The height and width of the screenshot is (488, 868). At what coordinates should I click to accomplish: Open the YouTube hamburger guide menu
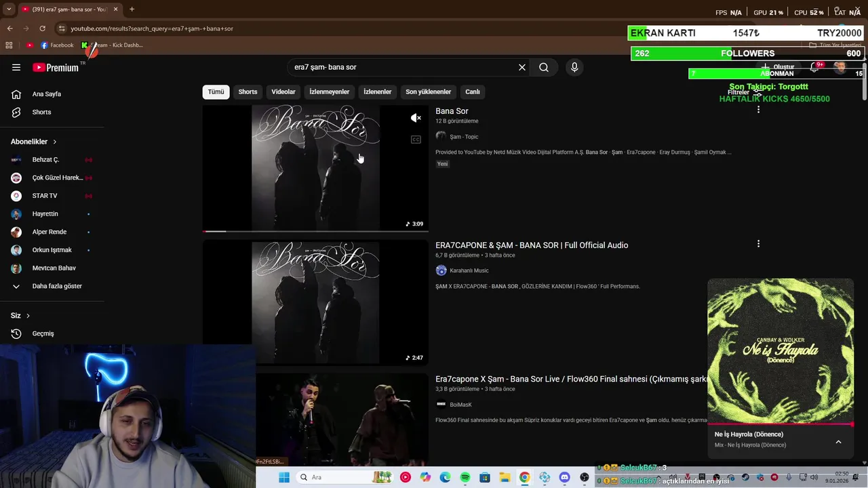(x=16, y=67)
